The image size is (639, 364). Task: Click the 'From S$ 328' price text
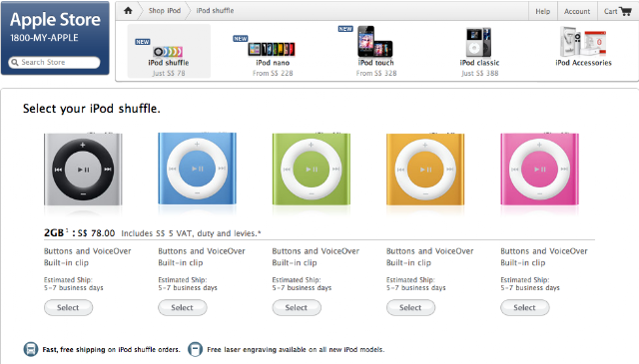(375, 73)
